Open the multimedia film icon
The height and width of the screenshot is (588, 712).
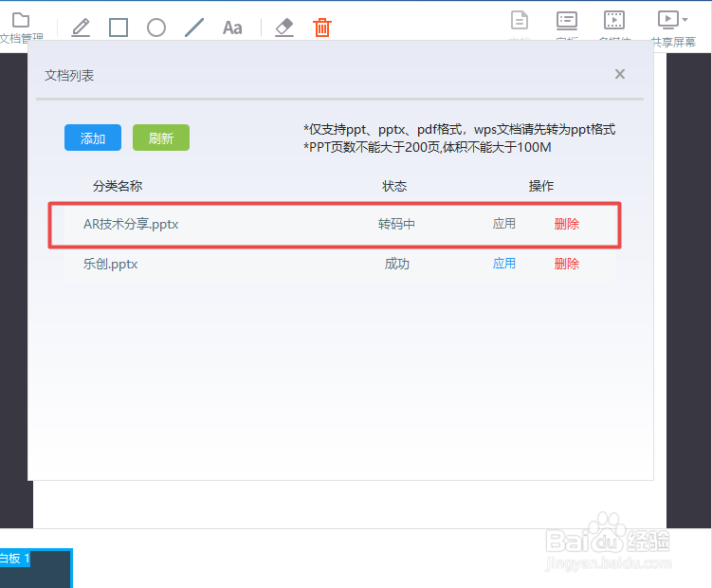[x=614, y=21]
